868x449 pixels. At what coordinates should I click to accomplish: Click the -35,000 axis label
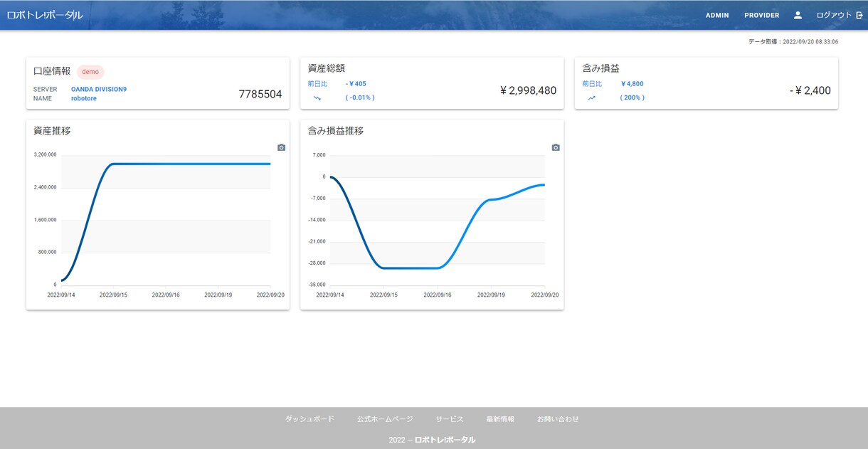(x=317, y=285)
